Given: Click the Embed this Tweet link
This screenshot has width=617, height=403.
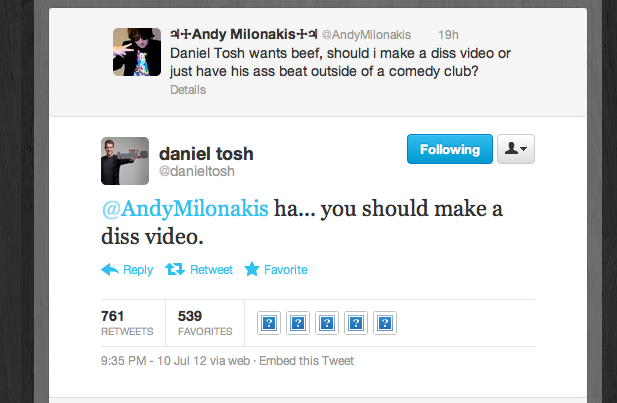Looking at the screenshot, I should pyautogui.click(x=307, y=361).
